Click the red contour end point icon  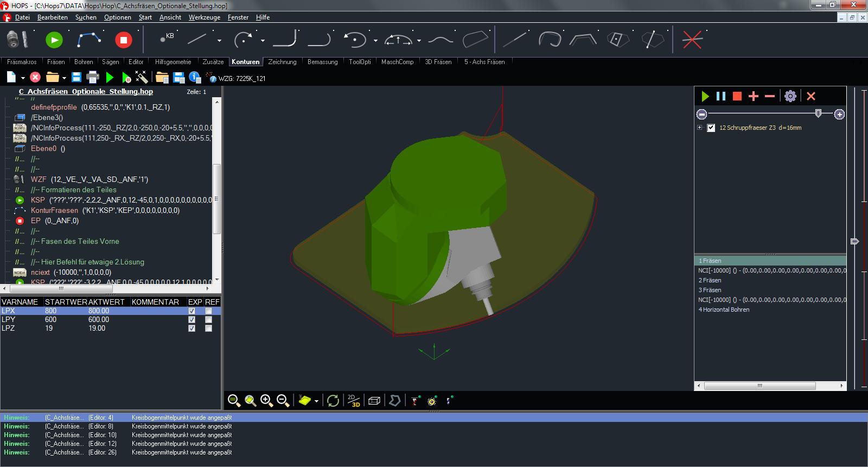[124, 40]
